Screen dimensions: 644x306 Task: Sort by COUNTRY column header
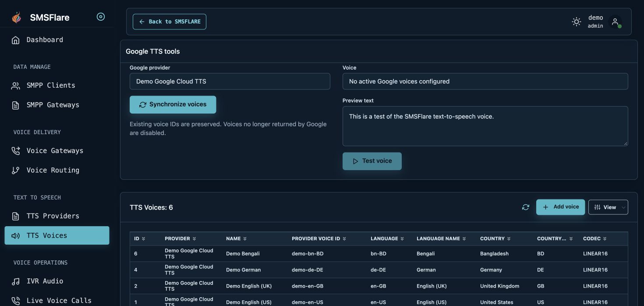[495, 239]
